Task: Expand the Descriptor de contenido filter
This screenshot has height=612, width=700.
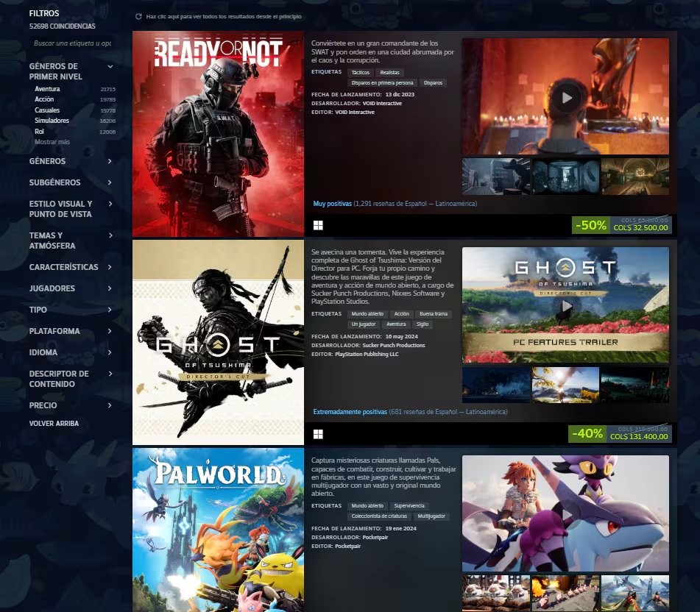Action: [x=110, y=374]
